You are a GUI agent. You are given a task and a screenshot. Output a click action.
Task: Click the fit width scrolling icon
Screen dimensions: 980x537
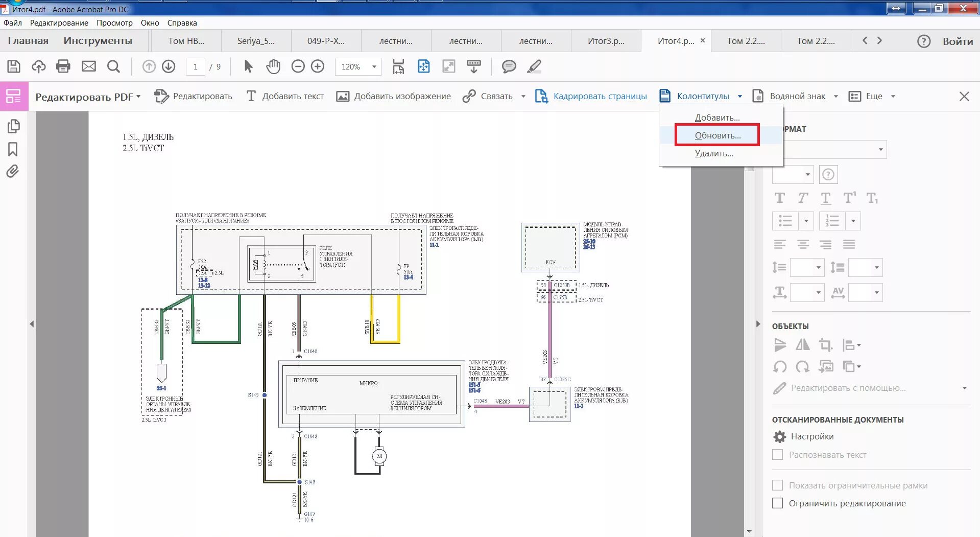click(398, 66)
